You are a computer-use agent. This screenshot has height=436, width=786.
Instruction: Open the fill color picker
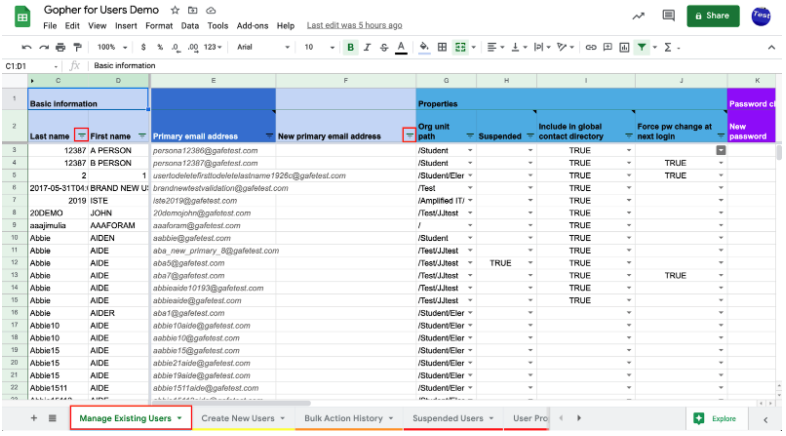tap(424, 47)
